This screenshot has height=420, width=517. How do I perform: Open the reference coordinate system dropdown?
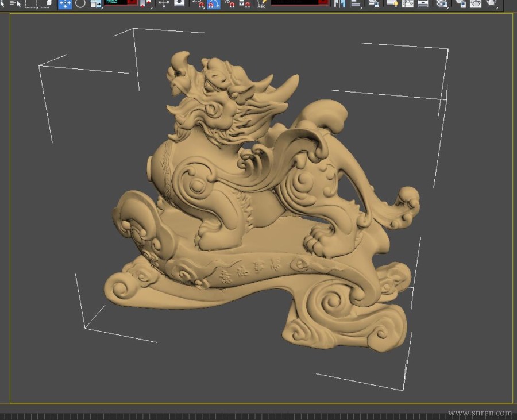tap(121, 2)
